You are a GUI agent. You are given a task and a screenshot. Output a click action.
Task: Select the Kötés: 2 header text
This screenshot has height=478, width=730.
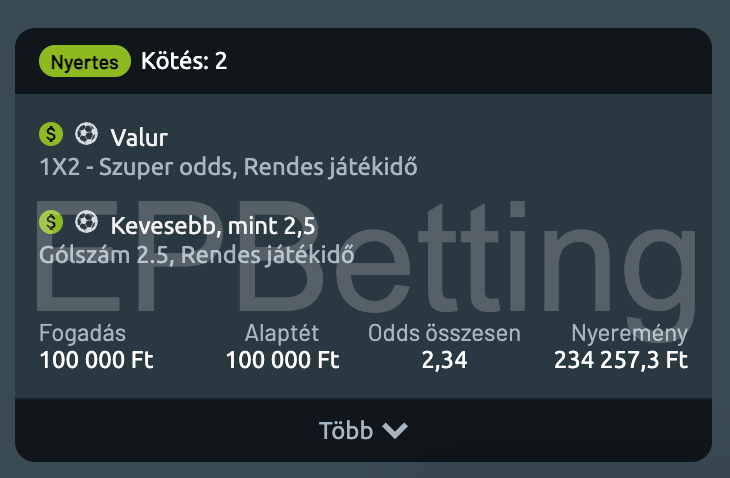tap(184, 62)
